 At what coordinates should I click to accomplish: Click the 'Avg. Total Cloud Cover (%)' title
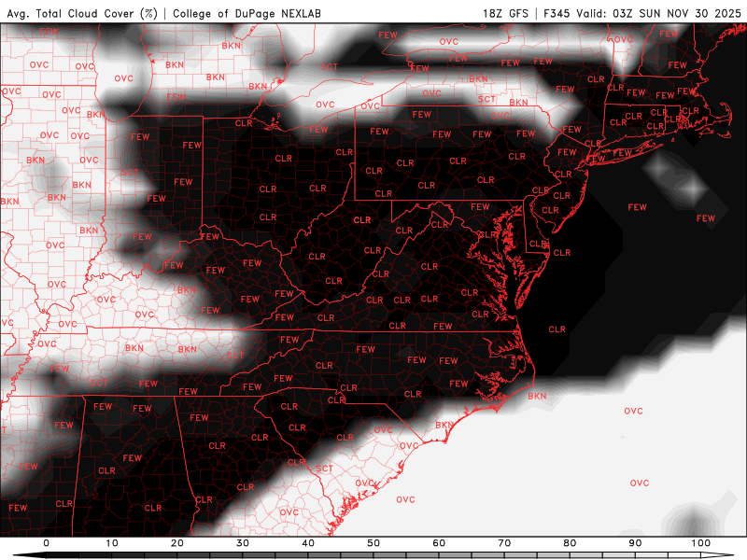click(x=82, y=13)
